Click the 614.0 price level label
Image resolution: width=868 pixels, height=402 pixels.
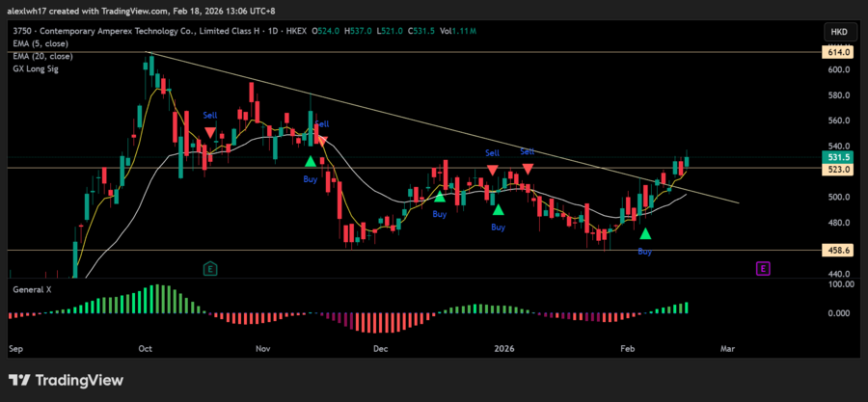point(835,52)
